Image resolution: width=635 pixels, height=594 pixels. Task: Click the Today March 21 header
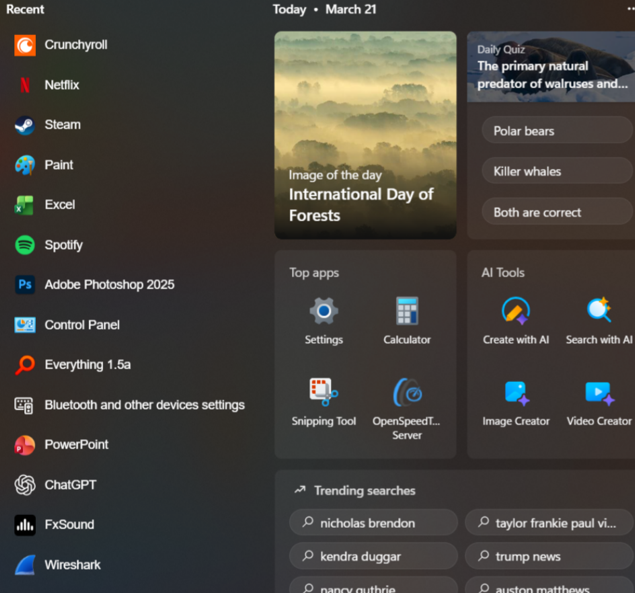coord(324,9)
